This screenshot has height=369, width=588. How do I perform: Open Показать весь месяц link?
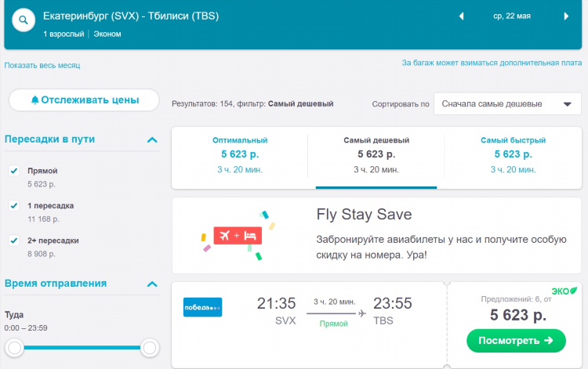pyautogui.click(x=42, y=65)
